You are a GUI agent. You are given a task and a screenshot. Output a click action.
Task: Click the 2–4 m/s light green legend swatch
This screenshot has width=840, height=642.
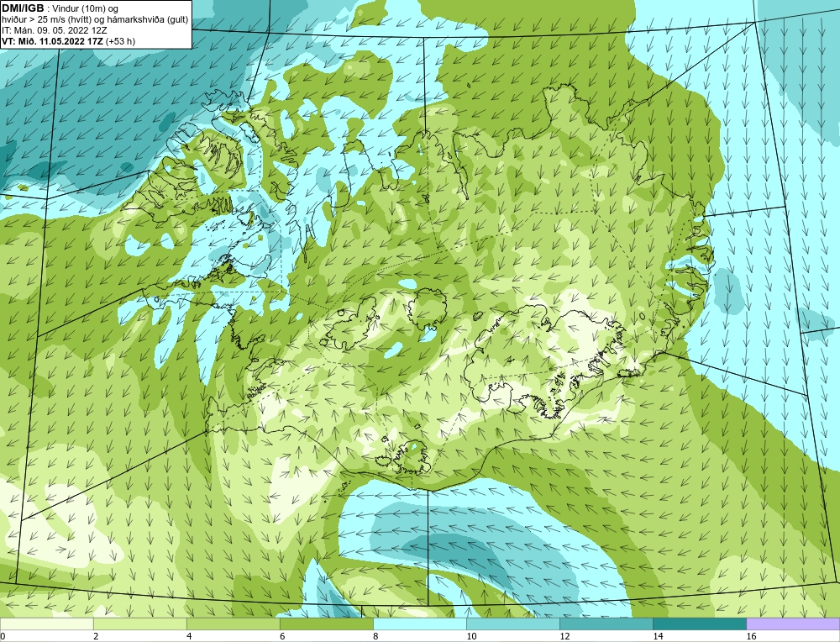(x=140, y=624)
